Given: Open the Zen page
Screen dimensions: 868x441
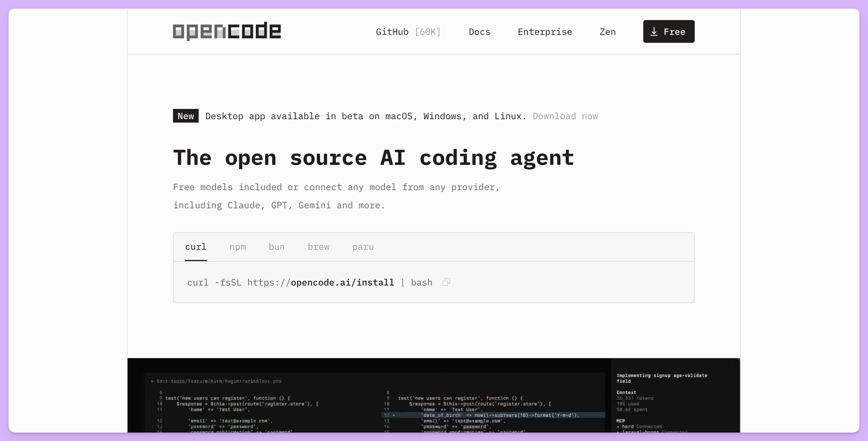Looking at the screenshot, I should 608,31.
